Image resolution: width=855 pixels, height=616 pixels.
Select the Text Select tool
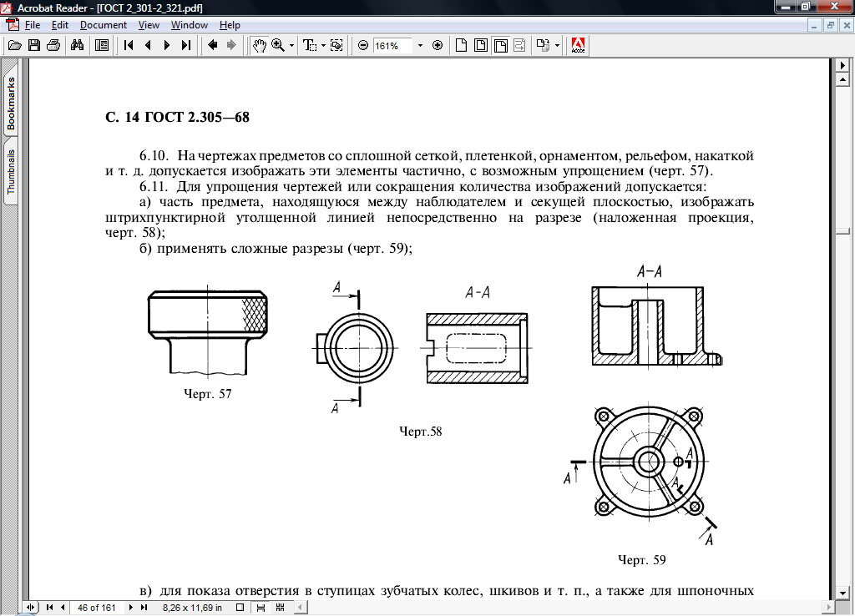click(310, 45)
